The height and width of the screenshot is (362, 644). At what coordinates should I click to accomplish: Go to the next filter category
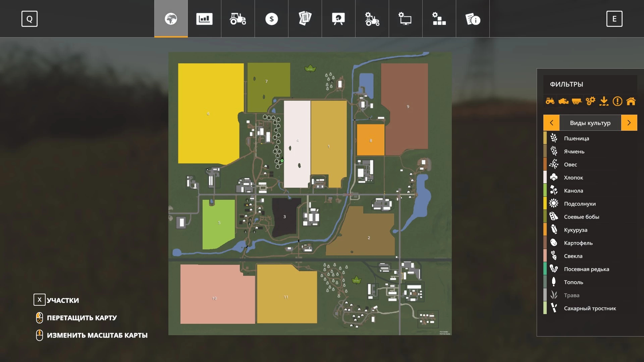coord(629,123)
